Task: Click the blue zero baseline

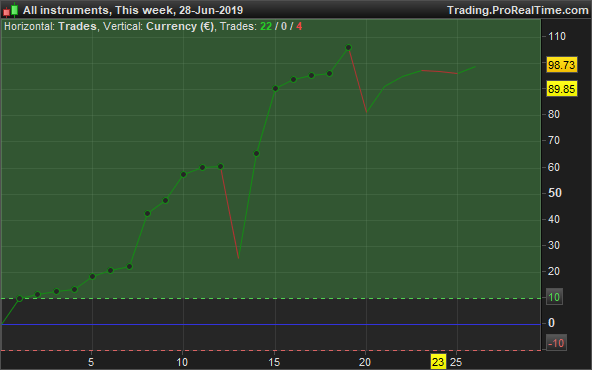Action: click(x=271, y=324)
